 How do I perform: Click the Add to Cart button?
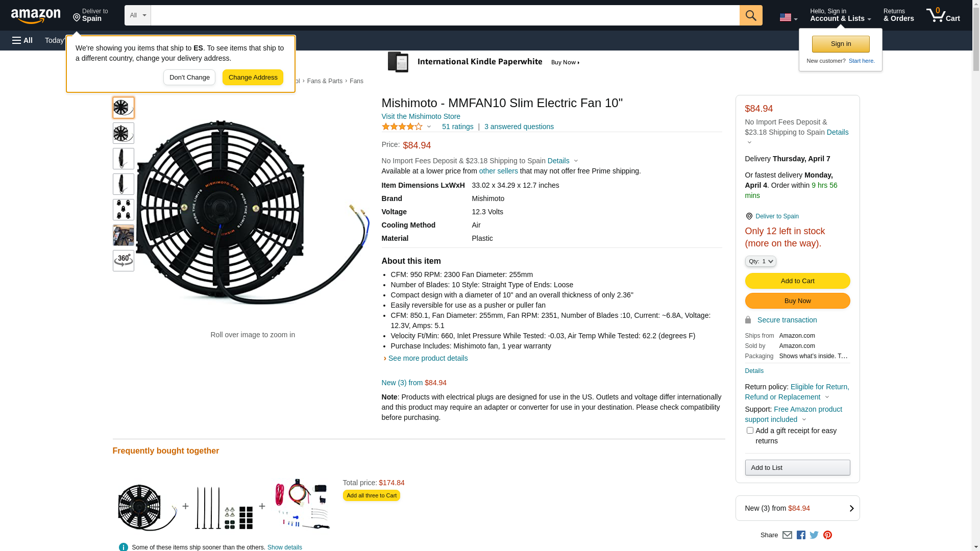click(797, 281)
